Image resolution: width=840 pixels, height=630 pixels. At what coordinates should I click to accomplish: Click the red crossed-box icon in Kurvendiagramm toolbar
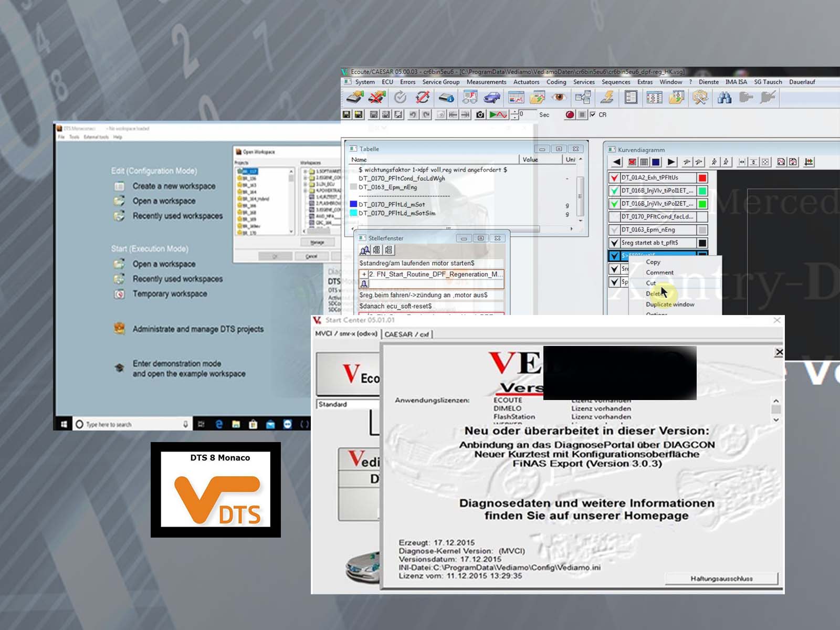pos(632,162)
